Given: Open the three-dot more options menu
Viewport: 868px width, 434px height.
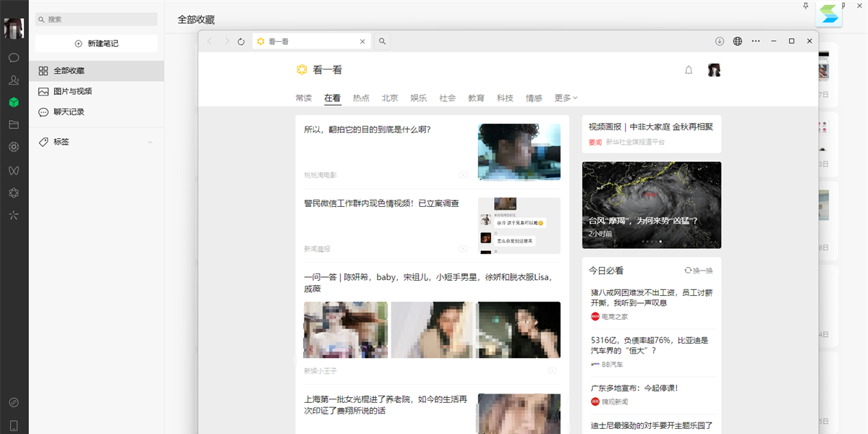Looking at the screenshot, I should point(756,41).
